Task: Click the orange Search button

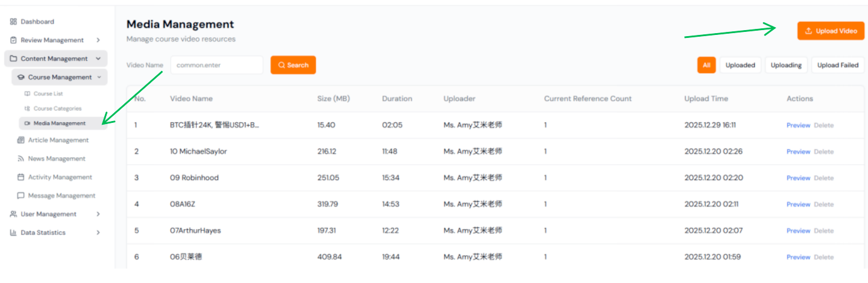Action: click(x=293, y=65)
